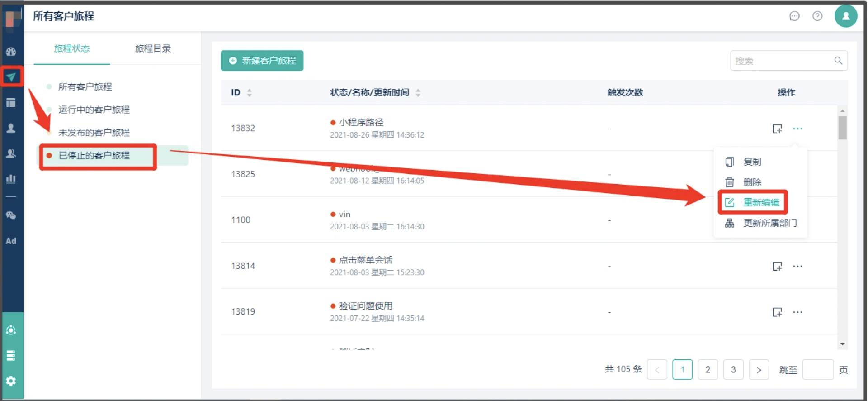This screenshot has height=401, width=868.
Task: Open the help question mark icon
Action: tap(817, 16)
